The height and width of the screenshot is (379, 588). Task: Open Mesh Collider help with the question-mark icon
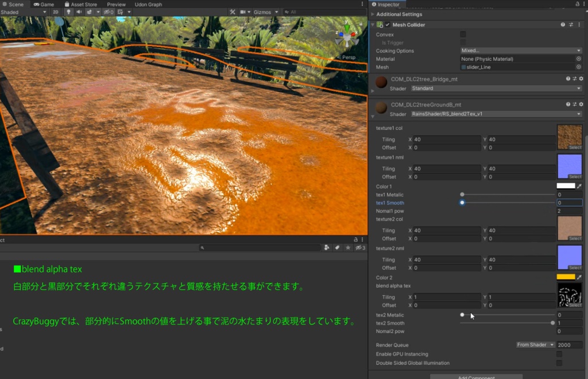point(563,25)
